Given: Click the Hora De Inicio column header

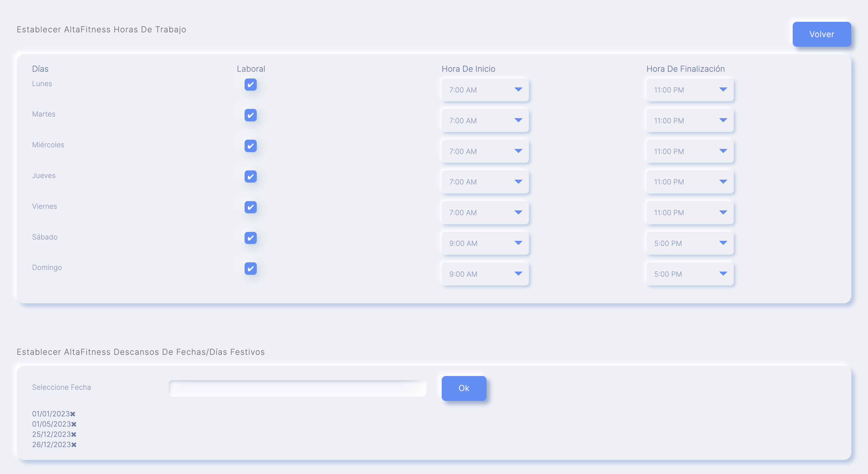Looking at the screenshot, I should (x=468, y=69).
